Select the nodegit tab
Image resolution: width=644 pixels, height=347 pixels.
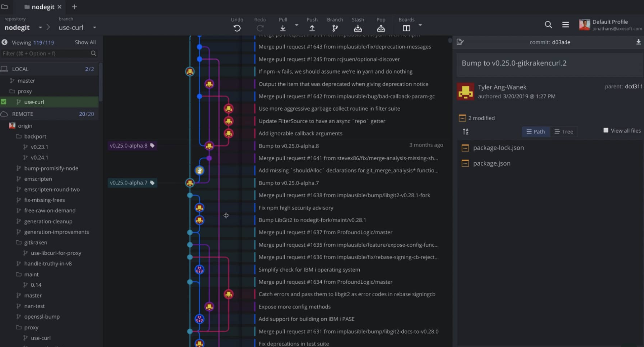[x=43, y=7]
